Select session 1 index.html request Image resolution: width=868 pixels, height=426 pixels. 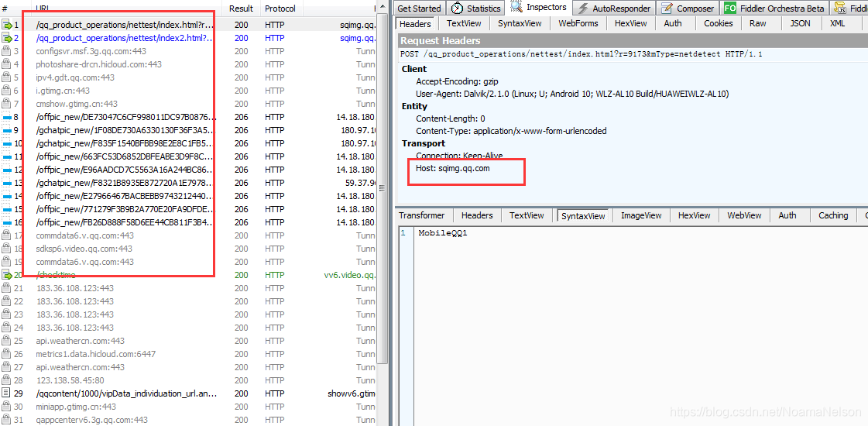tap(188, 25)
